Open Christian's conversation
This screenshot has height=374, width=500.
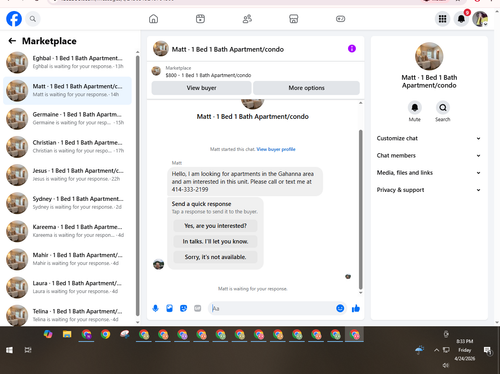pyautogui.click(x=67, y=147)
